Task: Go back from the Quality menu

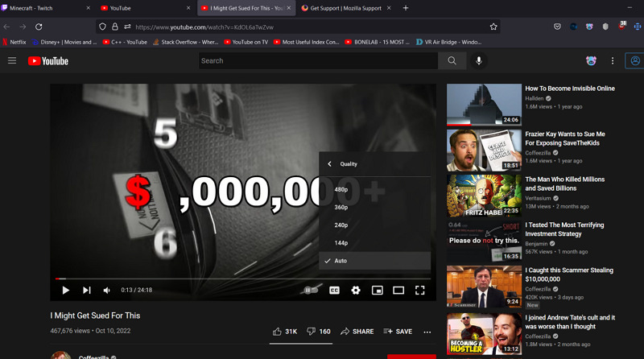Action: pyautogui.click(x=329, y=164)
